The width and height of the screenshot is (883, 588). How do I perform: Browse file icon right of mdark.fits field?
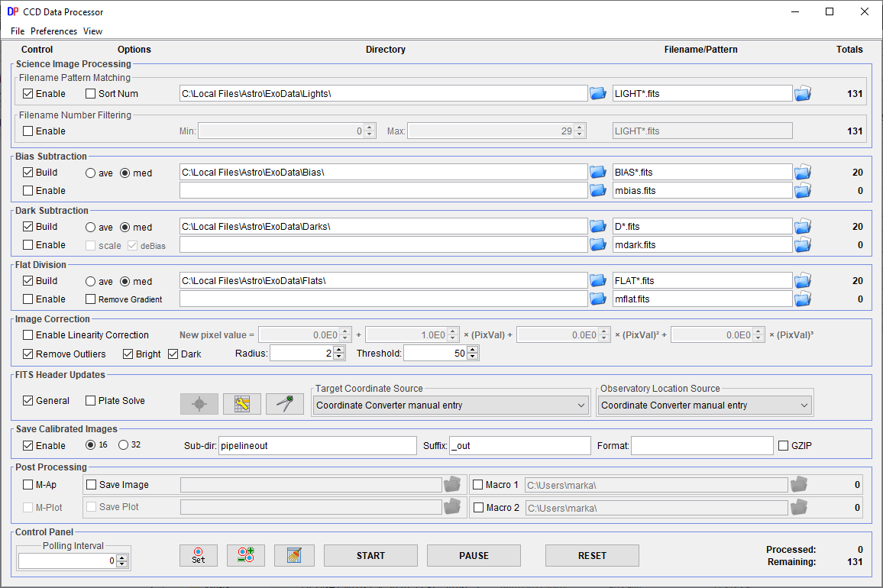click(x=803, y=244)
